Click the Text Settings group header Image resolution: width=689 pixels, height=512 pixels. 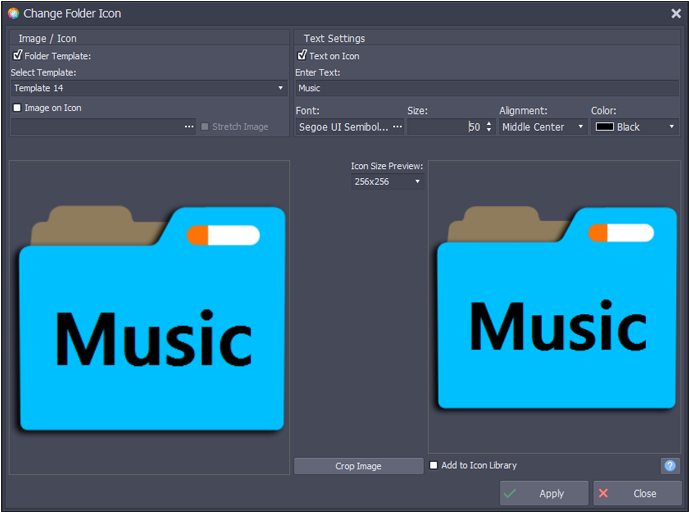(334, 38)
